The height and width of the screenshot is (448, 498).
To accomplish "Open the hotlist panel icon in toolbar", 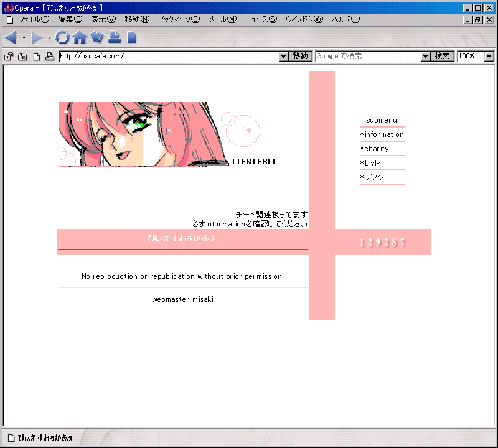I will point(97,37).
